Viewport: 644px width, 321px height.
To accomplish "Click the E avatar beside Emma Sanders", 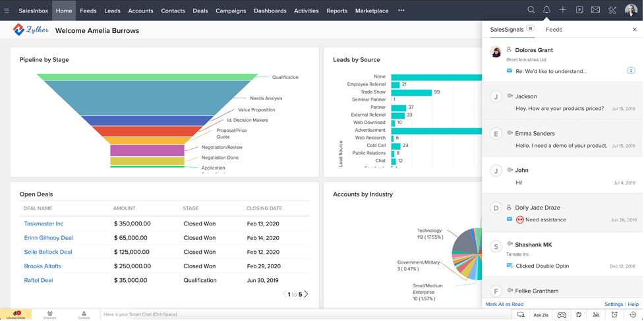I will [x=496, y=133].
